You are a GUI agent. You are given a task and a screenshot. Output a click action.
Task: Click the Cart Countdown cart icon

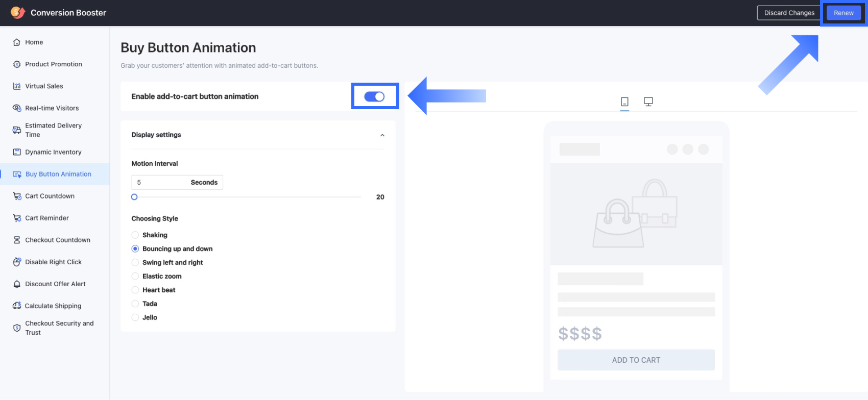pyautogui.click(x=17, y=196)
